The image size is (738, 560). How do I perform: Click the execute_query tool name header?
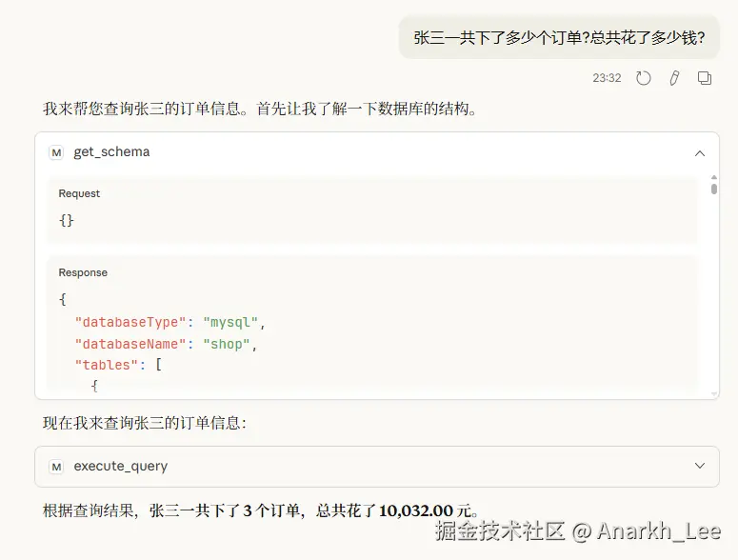pos(121,466)
